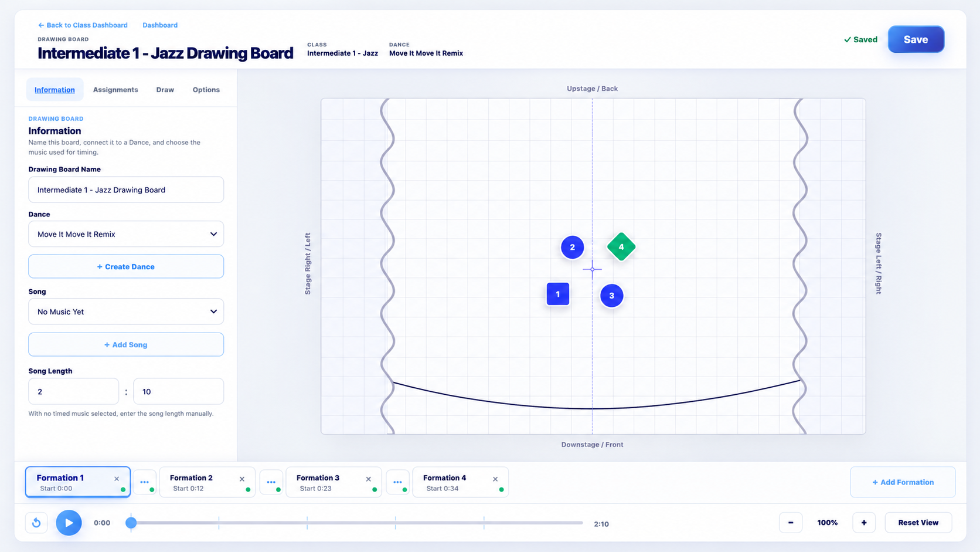Screen dimensions: 980x552
Task: Click the Save button
Action: click(916, 39)
